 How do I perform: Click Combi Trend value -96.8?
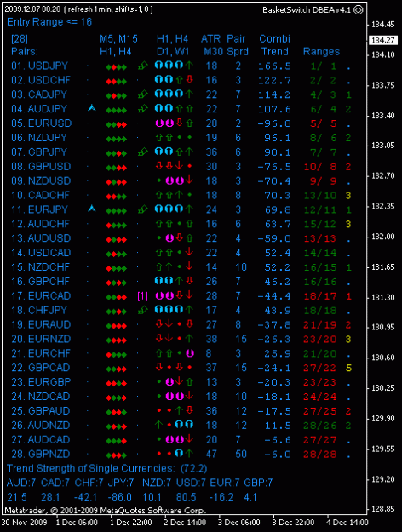(274, 123)
